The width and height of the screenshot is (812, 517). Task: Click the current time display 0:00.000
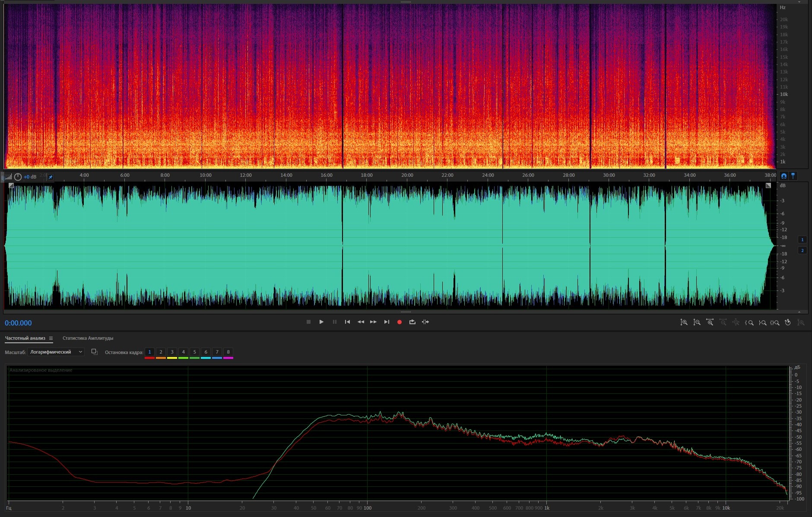[x=18, y=323]
